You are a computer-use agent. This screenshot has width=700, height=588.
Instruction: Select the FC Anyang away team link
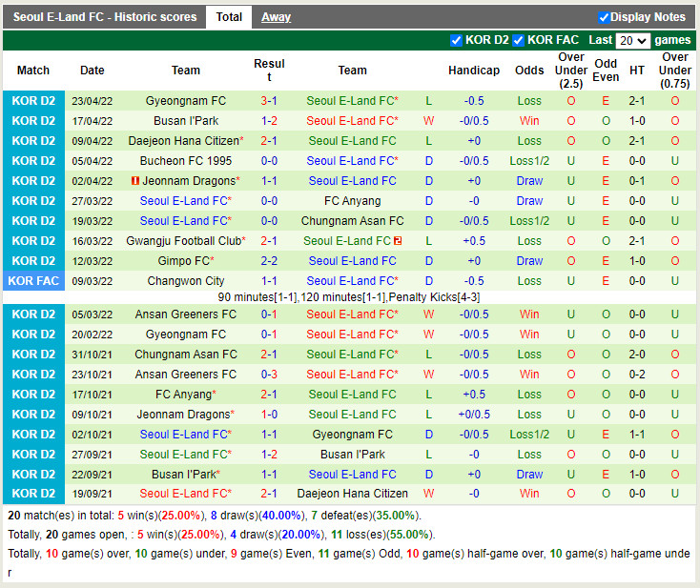tap(352, 201)
